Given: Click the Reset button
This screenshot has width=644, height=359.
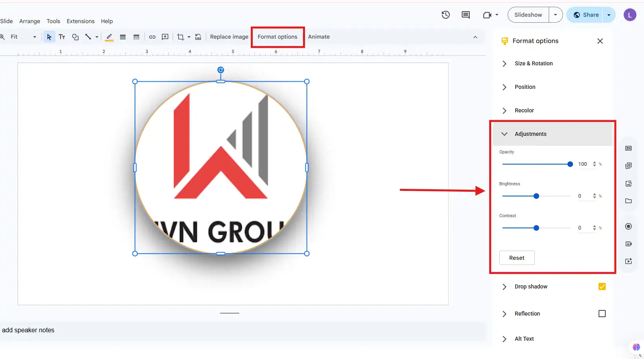Looking at the screenshot, I should (516, 258).
